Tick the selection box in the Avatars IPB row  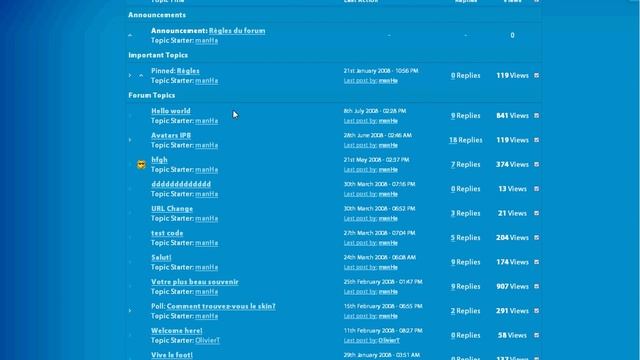tap(536, 140)
